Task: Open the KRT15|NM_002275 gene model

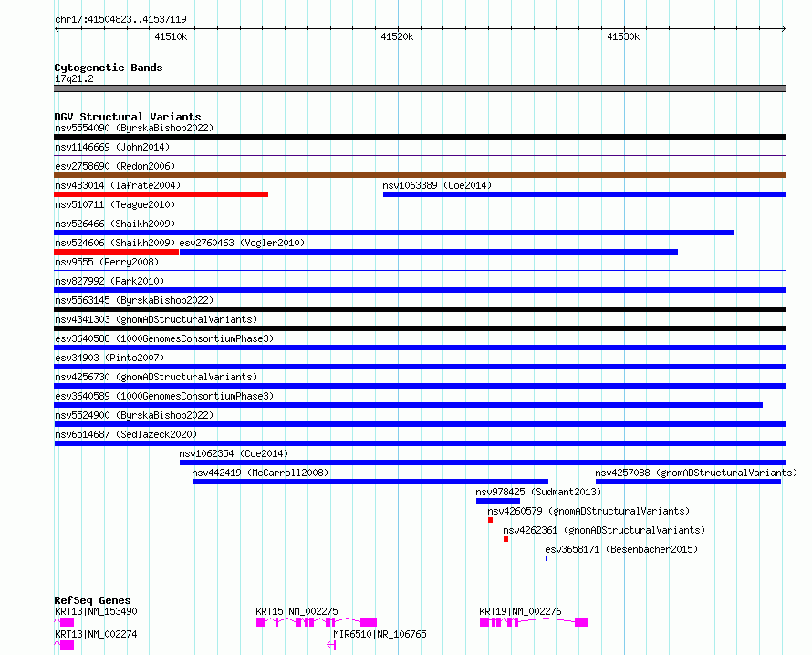Action: tap(317, 622)
